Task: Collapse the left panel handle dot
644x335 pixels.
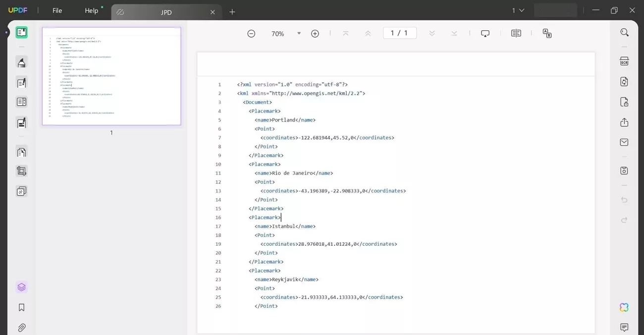Action: click(x=7, y=33)
